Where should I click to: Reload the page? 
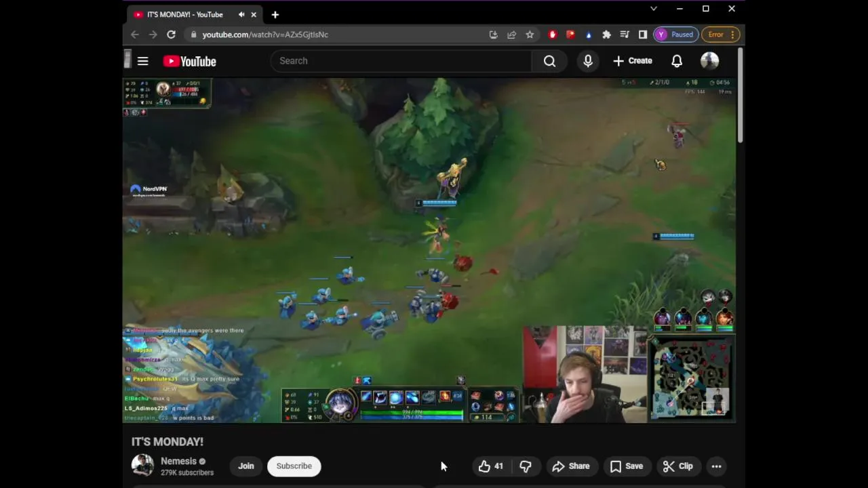click(x=171, y=35)
